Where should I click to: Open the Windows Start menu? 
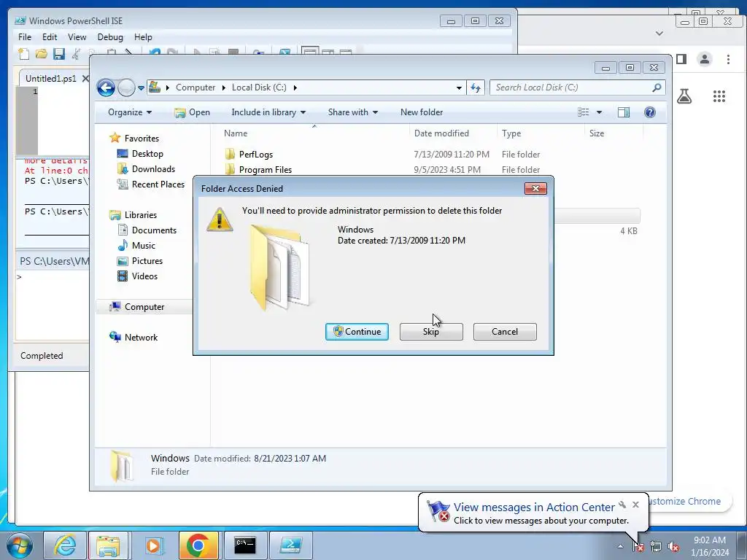coord(20,545)
